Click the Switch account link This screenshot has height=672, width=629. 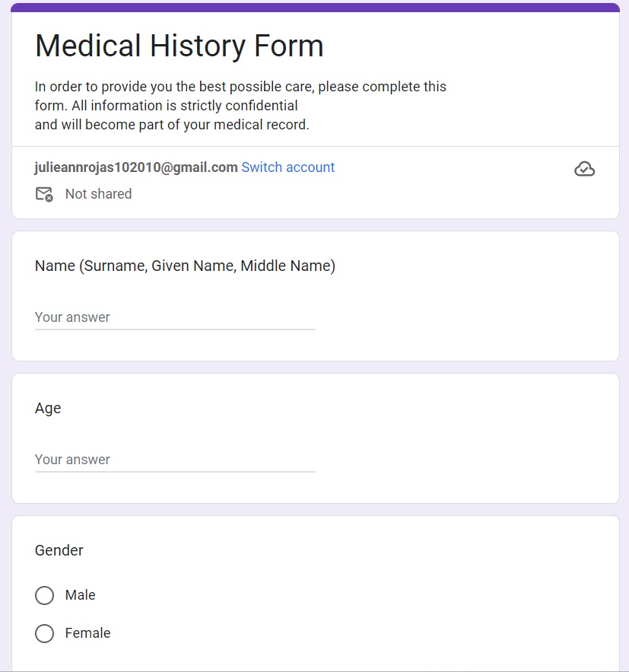coord(287,167)
